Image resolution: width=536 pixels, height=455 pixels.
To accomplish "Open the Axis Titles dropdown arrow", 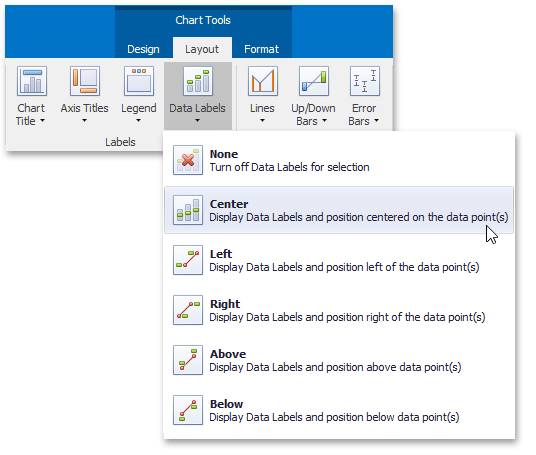I will click(84, 120).
